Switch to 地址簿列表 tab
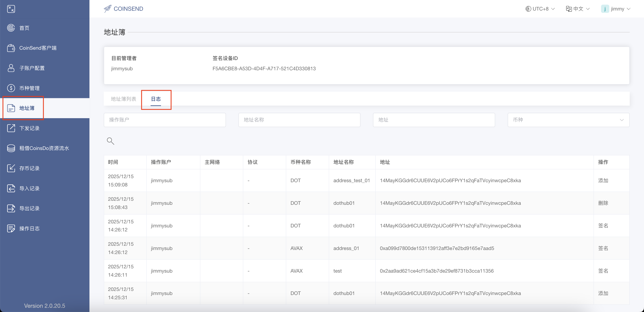This screenshot has width=644, height=312. coord(123,99)
